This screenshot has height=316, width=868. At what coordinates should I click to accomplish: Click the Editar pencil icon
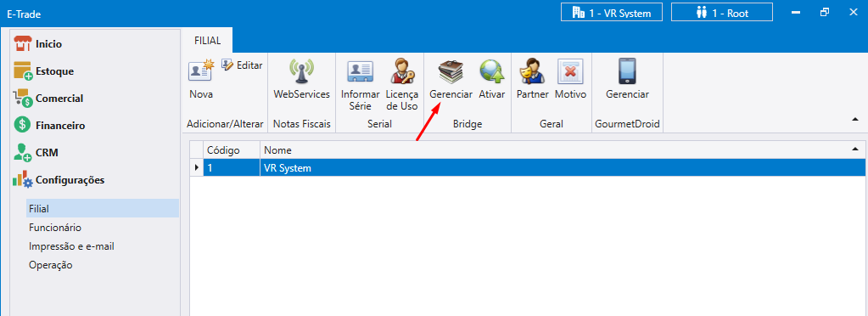(x=227, y=65)
